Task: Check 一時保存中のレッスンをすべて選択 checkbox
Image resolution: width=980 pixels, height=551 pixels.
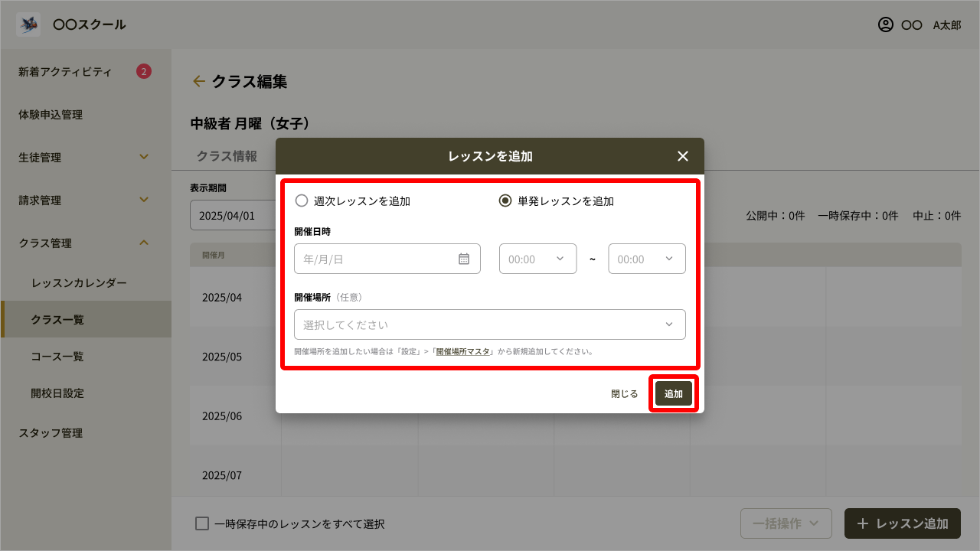Action: tap(202, 523)
